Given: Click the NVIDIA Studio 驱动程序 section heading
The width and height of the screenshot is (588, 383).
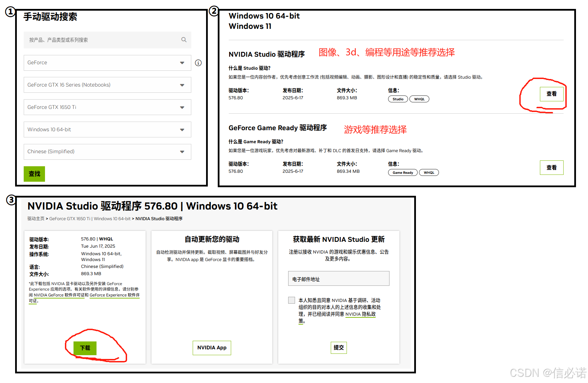Looking at the screenshot, I should (x=267, y=54).
